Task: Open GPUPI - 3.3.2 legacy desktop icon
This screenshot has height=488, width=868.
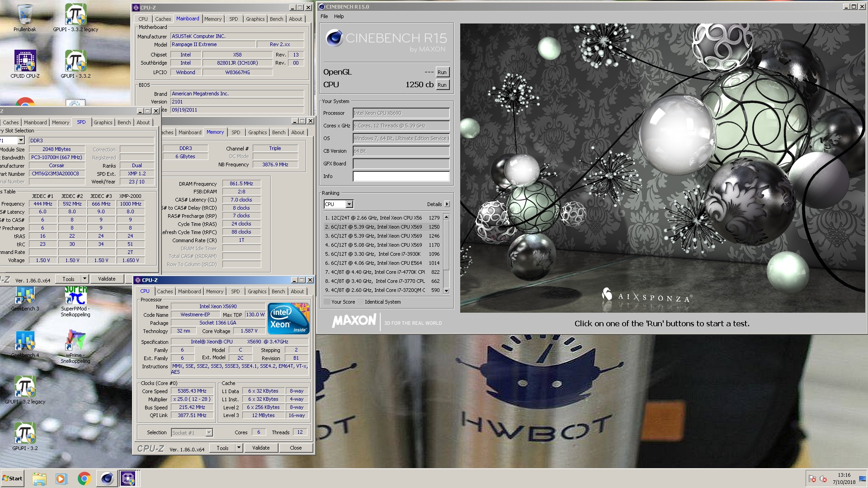Action: [75, 18]
